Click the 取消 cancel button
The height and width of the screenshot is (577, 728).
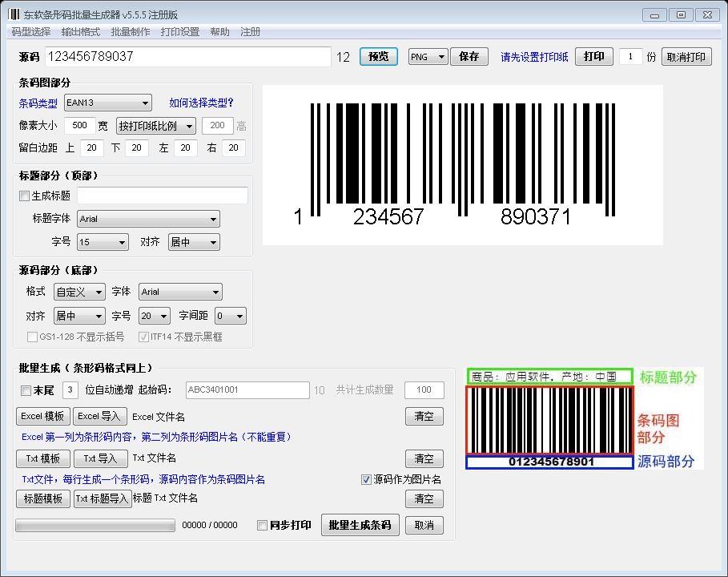tap(424, 526)
